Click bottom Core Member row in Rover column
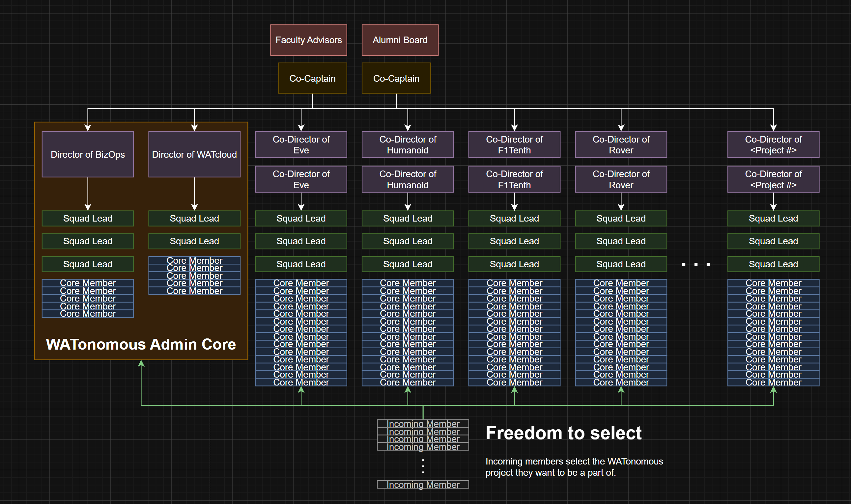 pos(621,383)
